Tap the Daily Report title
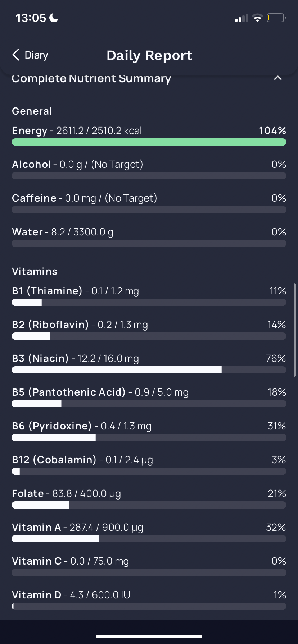 149,55
